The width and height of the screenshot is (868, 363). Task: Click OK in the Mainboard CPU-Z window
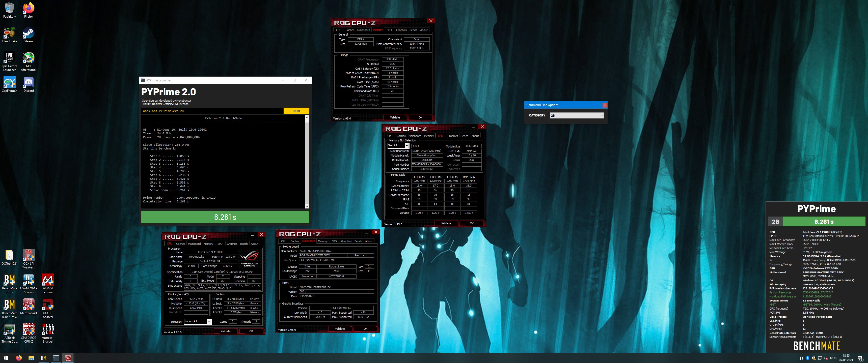click(x=366, y=329)
